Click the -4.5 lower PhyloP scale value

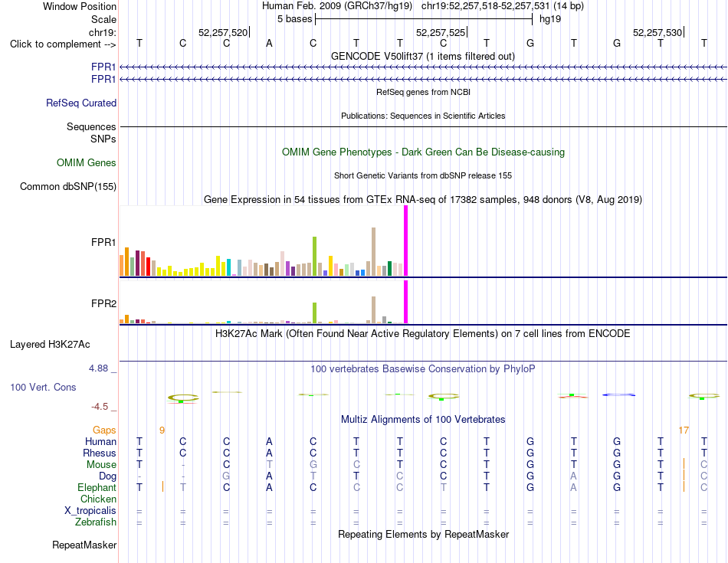100,407
